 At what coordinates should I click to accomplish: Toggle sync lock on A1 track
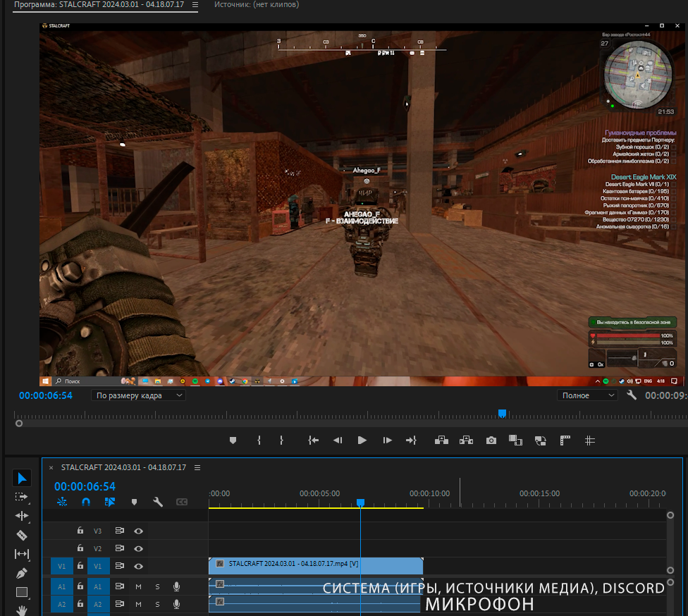119,586
